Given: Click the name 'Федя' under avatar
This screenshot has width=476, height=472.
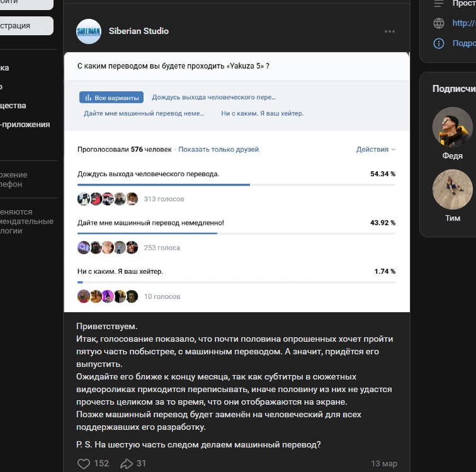Looking at the screenshot, I should 452,156.
